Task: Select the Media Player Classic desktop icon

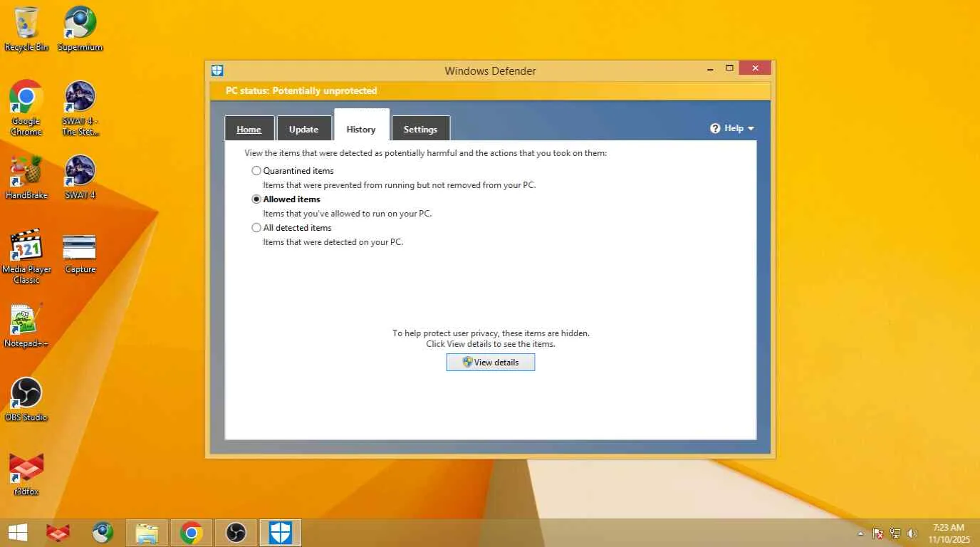Action: click(26, 256)
